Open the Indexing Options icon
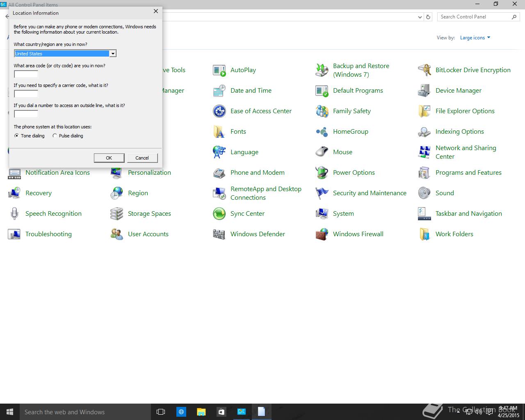The image size is (525, 420). (425, 132)
